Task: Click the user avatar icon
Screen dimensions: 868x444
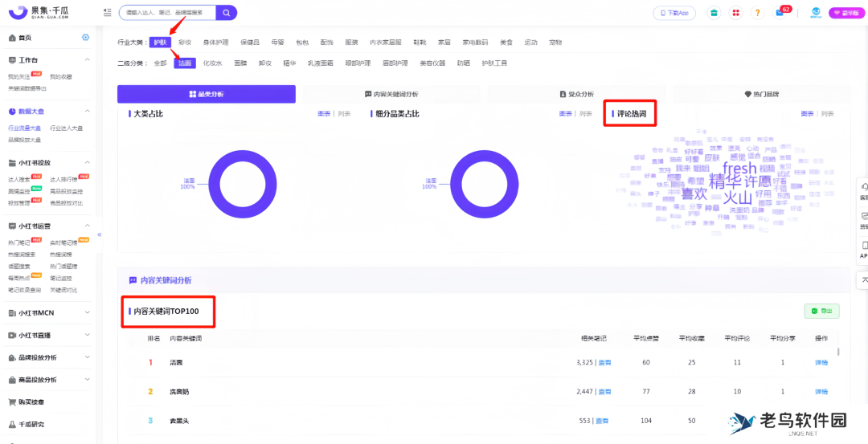Action: click(815, 13)
